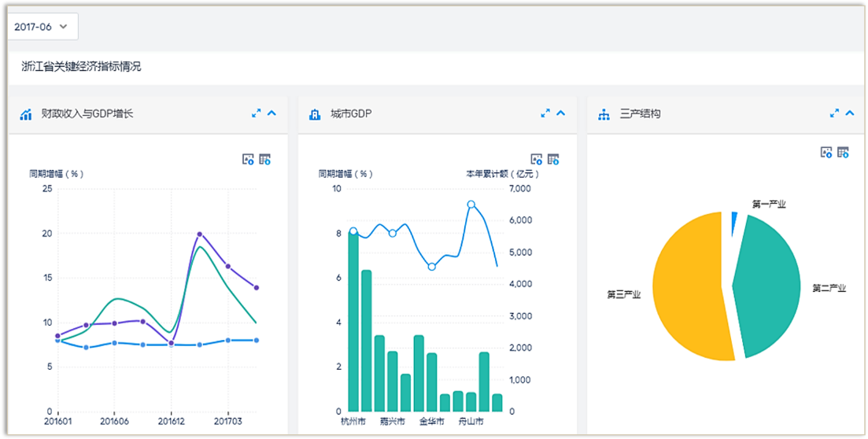Viewport: 868px width, 439px height.
Task: Open the 2017-06 date dropdown
Action: pyautogui.click(x=42, y=27)
